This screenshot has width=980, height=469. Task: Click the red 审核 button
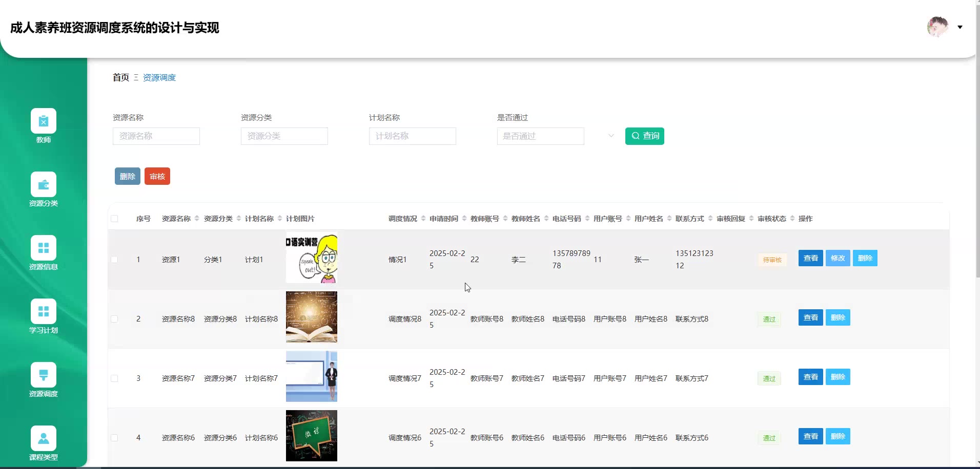(x=157, y=176)
